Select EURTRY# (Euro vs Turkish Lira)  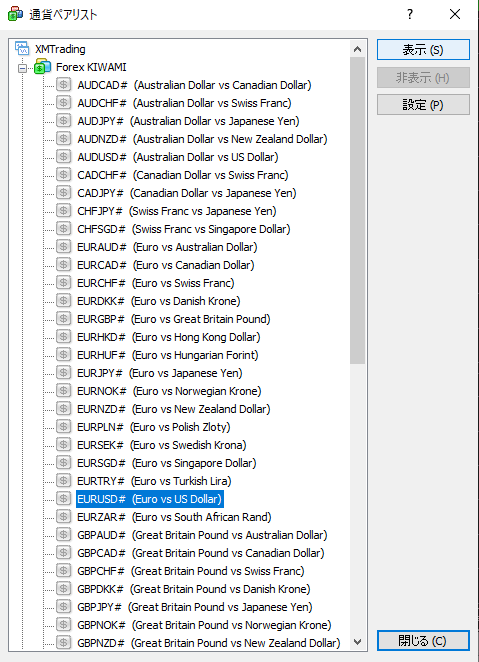pyautogui.click(x=154, y=481)
